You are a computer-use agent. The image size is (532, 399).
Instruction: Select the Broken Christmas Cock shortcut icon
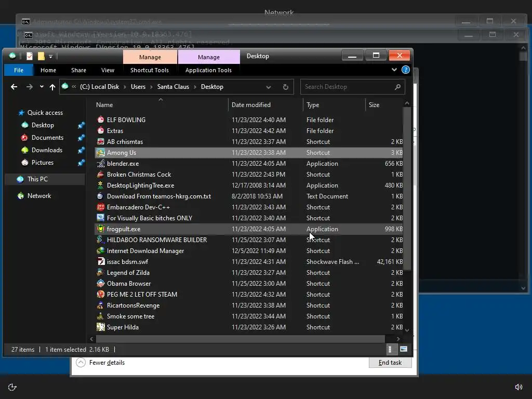coord(100,175)
